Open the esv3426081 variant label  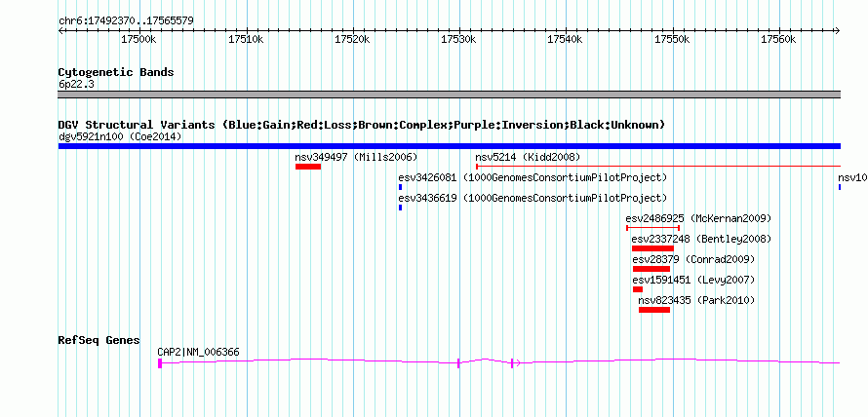533,177
